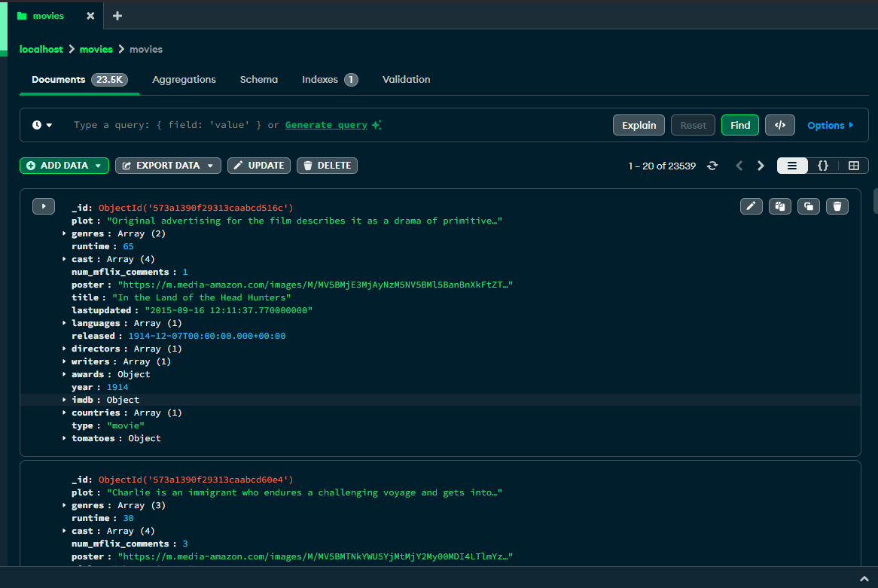Run the query with Find
The image size is (878, 588).
pyautogui.click(x=739, y=125)
